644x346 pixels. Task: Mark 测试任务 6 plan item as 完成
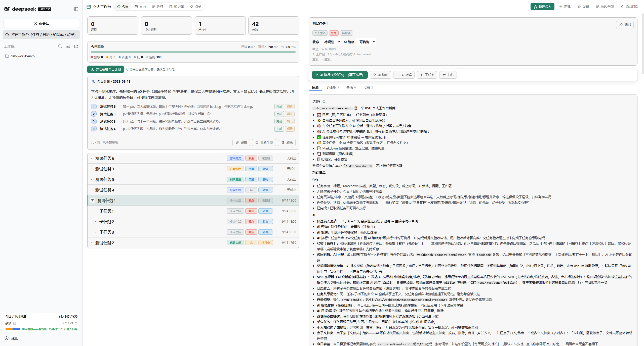[x=279, y=107]
